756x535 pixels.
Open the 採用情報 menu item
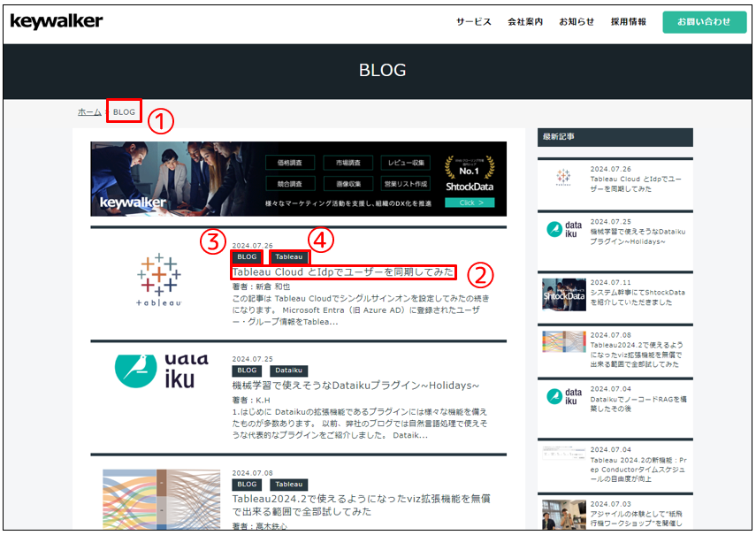629,22
